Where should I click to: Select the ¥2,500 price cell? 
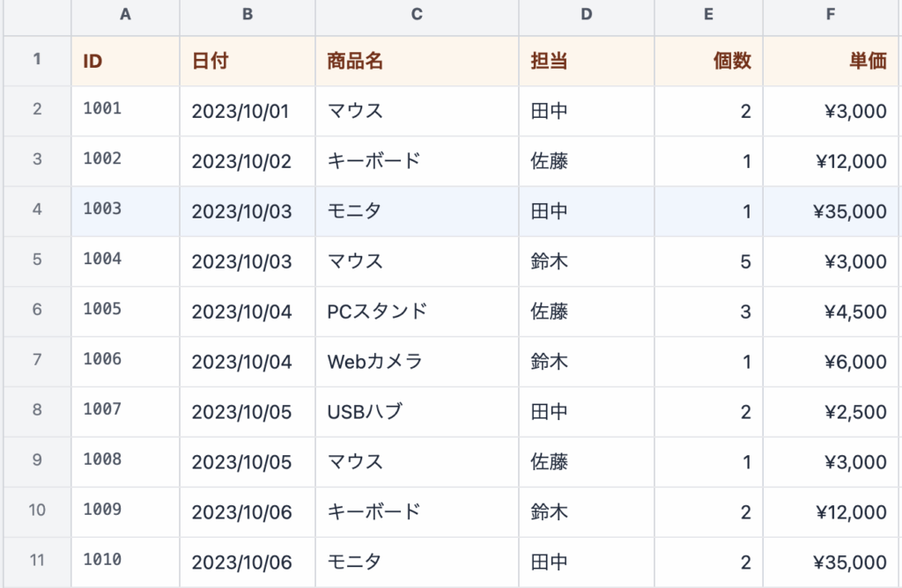coord(830,411)
